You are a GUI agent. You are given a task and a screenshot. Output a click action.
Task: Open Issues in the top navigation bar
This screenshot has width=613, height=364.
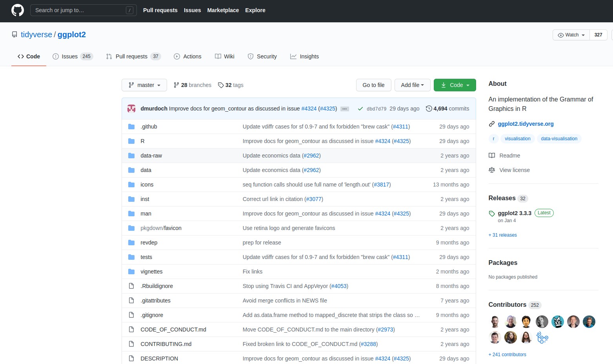pyautogui.click(x=192, y=10)
